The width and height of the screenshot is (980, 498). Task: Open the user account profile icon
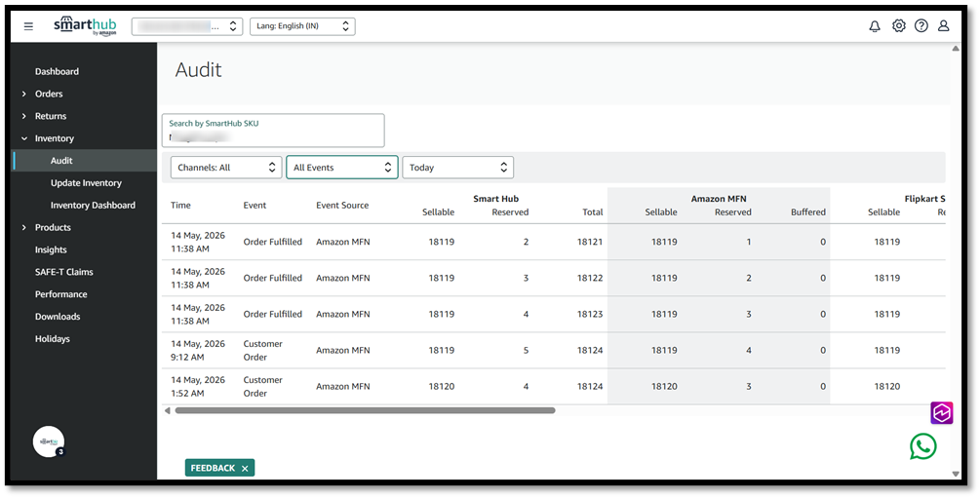click(944, 25)
